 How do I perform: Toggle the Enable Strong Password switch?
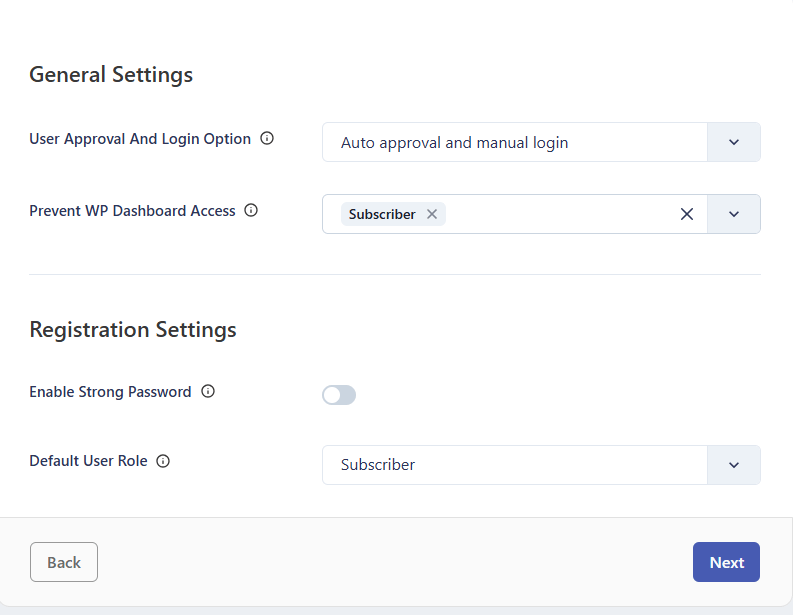click(x=339, y=395)
